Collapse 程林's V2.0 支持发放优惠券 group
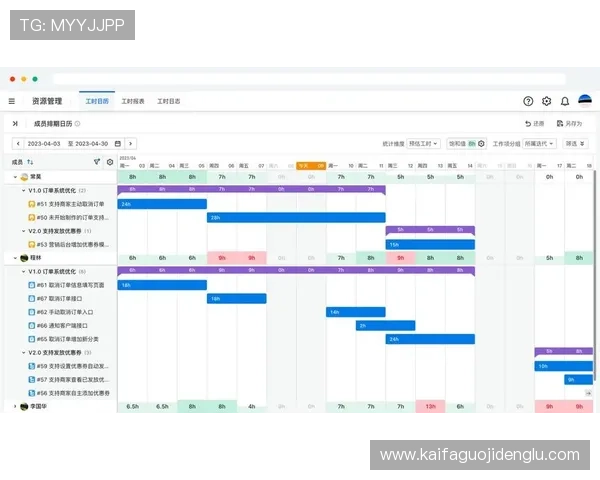The image size is (600, 480). click(x=23, y=353)
